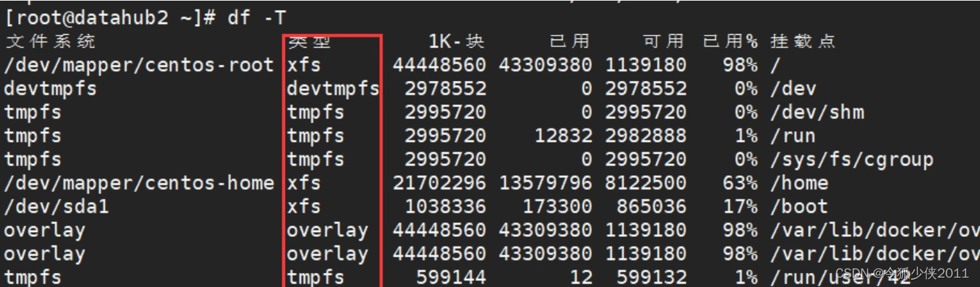Click the /sys/fs/cgroup mount point

click(852, 159)
